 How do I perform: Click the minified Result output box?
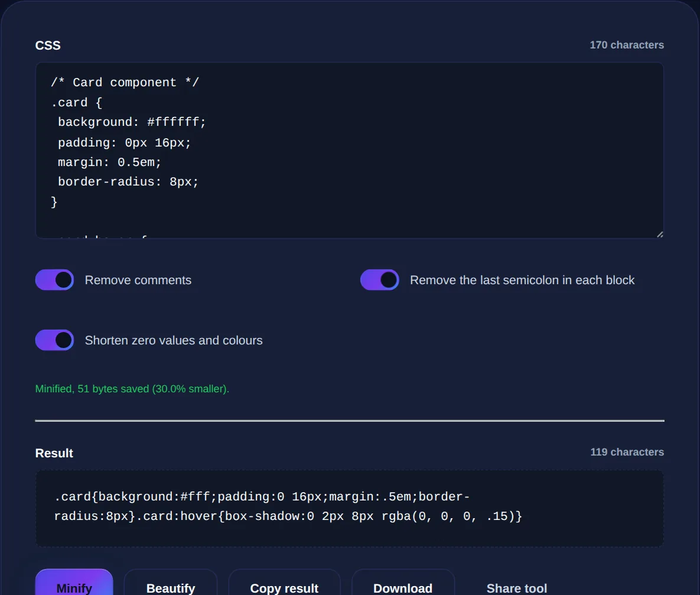point(350,508)
